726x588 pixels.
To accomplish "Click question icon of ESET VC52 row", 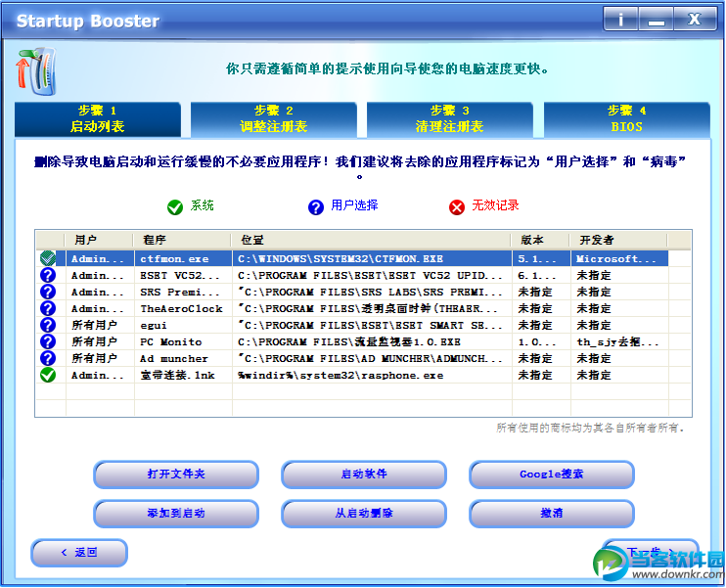I will 48,275.
